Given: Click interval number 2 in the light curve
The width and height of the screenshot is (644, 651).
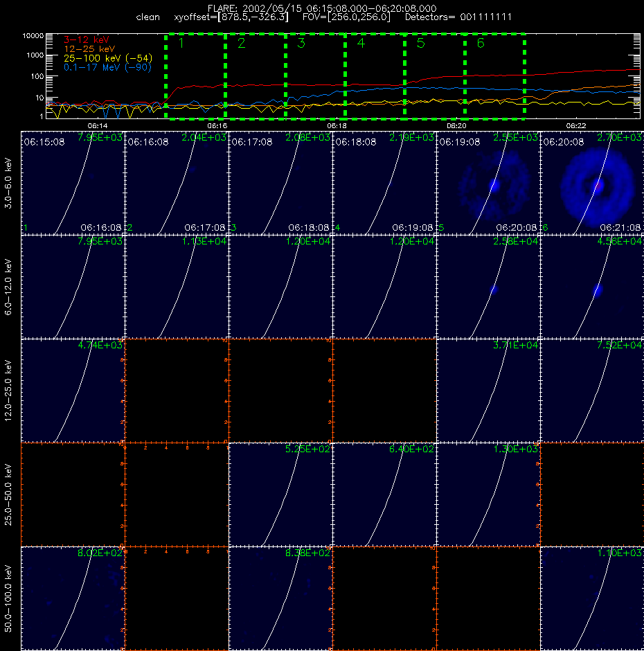Looking at the screenshot, I should (x=241, y=43).
